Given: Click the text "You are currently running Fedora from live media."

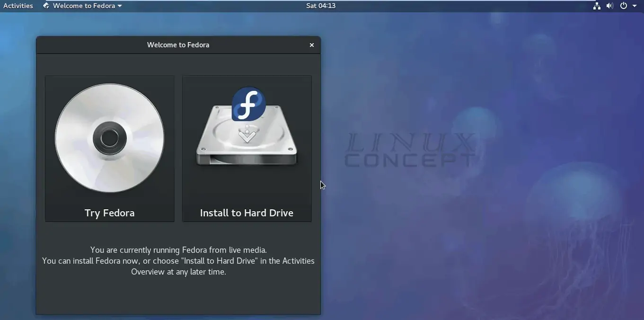Looking at the screenshot, I should click(178, 250).
